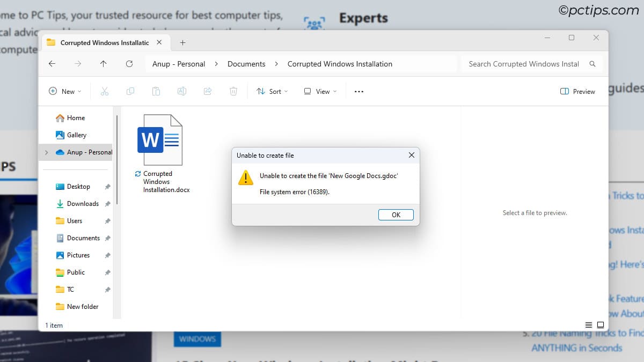Expand the New menu

64,91
